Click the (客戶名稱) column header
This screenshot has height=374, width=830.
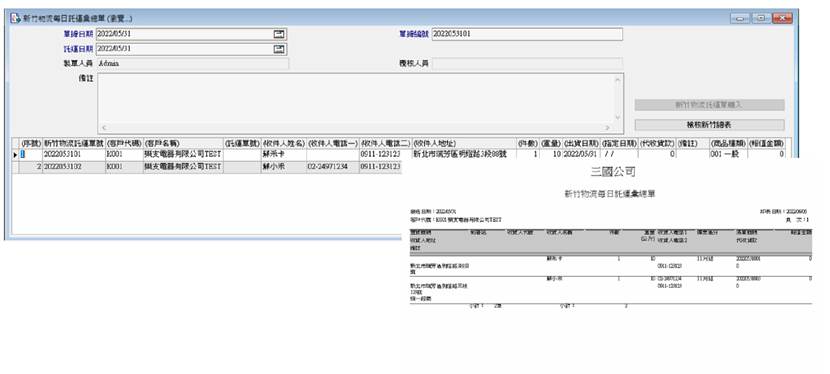(x=183, y=144)
